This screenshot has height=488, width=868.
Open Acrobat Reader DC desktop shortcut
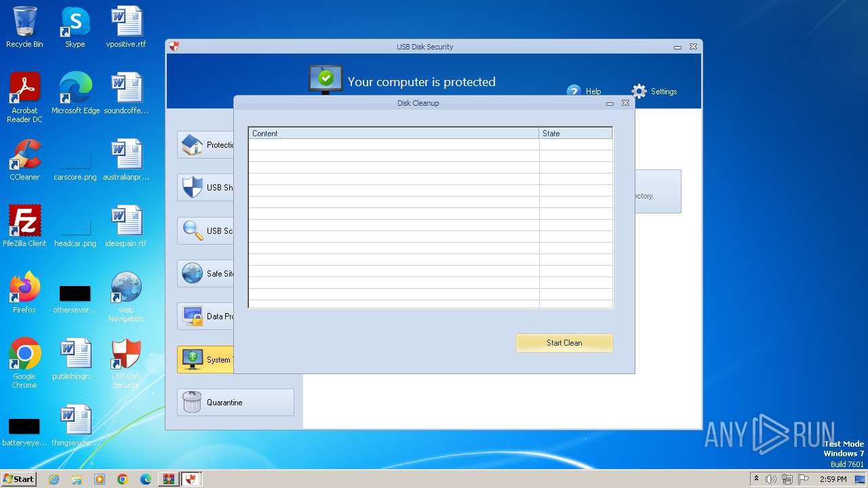point(24,98)
